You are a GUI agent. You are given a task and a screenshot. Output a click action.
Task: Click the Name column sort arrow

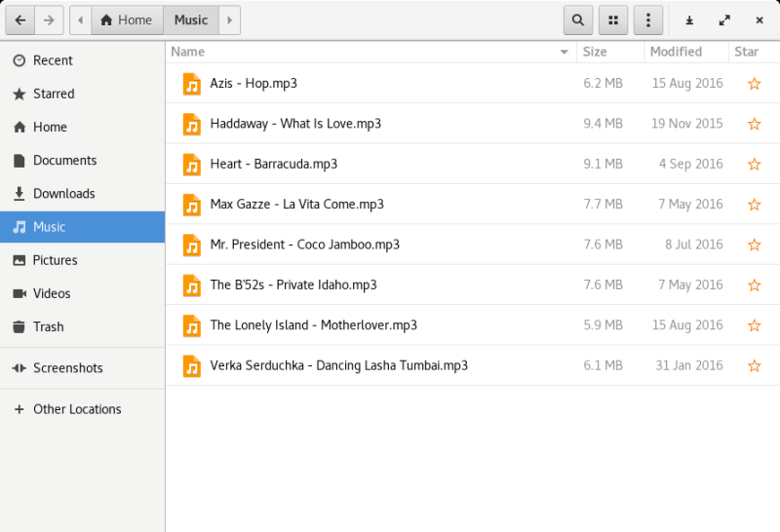coord(564,52)
